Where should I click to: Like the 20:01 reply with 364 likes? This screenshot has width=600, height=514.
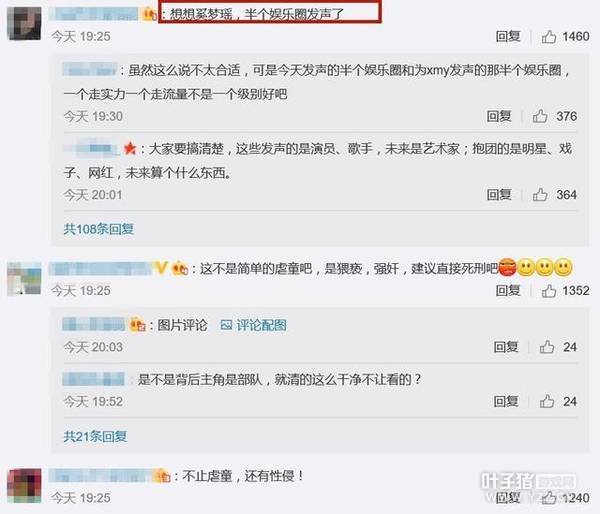(540, 194)
